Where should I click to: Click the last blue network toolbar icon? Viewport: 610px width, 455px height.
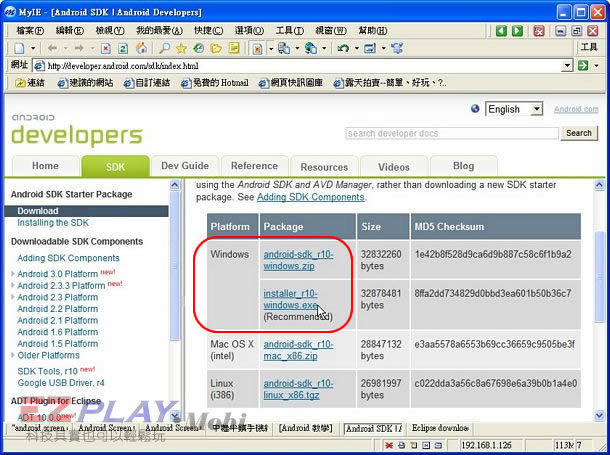click(x=397, y=48)
